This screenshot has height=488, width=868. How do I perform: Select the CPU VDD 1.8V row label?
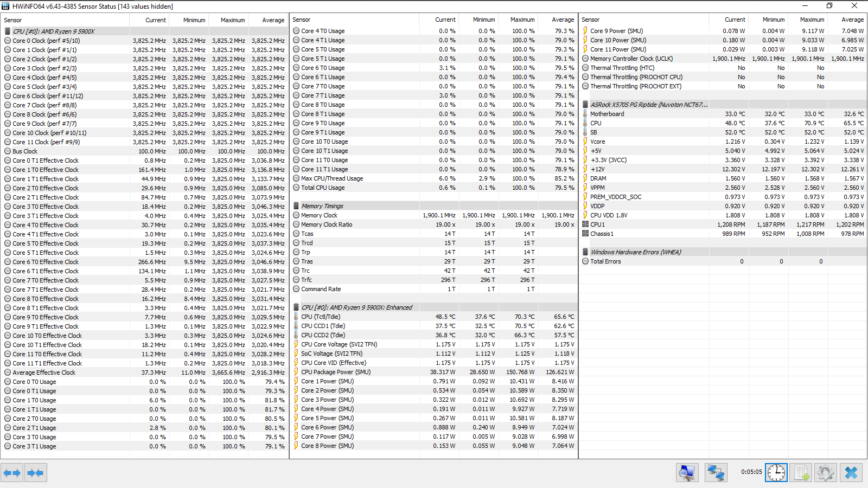point(609,215)
